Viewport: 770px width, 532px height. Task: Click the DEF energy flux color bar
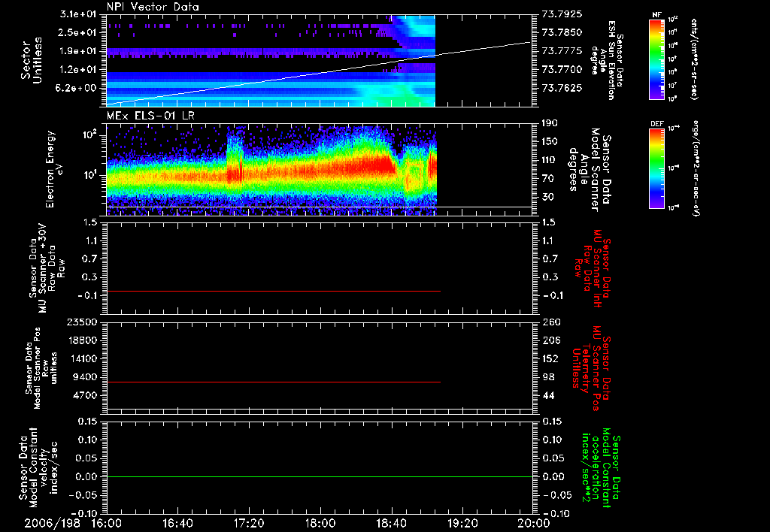[657, 168]
